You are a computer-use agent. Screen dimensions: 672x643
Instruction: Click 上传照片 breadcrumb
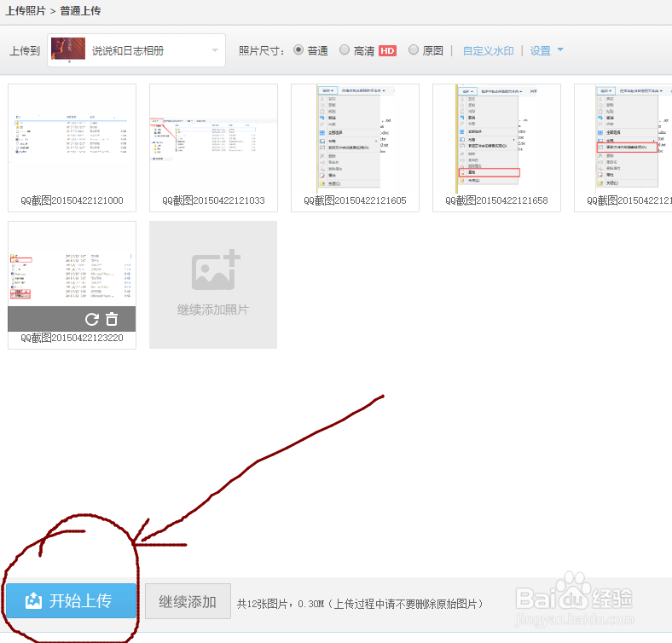pyautogui.click(x=26, y=11)
